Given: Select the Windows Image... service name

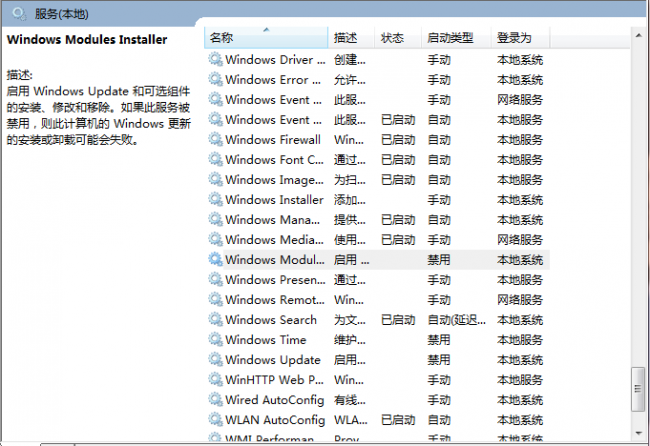Looking at the screenshot, I should point(274,180).
